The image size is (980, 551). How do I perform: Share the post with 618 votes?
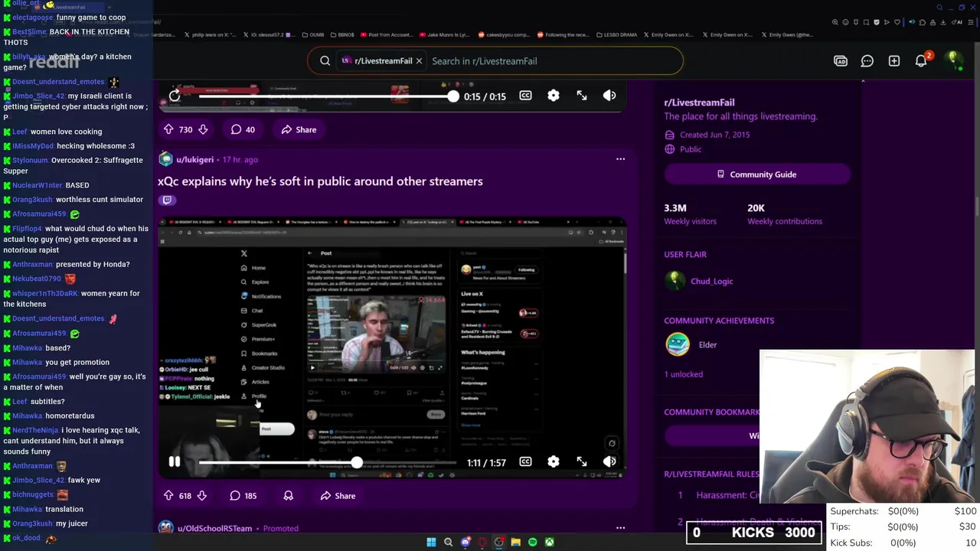coord(338,495)
